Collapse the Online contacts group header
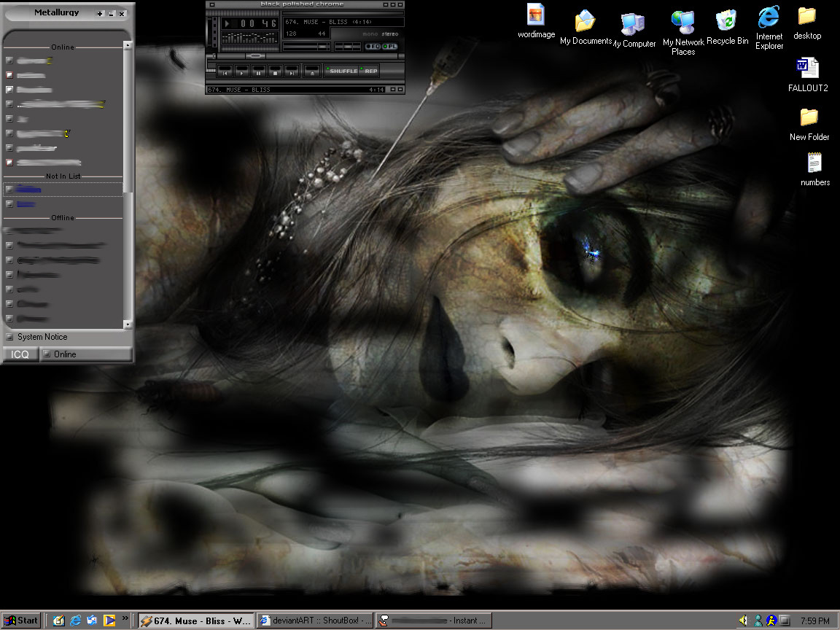 (63, 47)
